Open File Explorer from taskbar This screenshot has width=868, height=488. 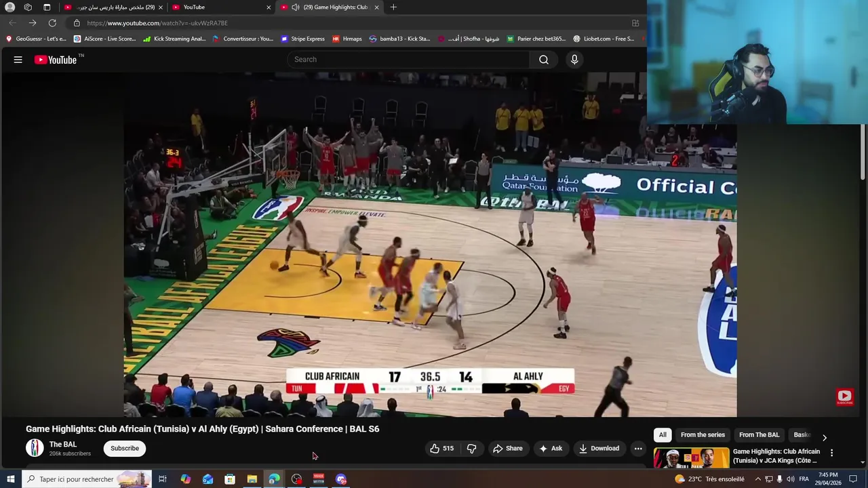[252, 479]
